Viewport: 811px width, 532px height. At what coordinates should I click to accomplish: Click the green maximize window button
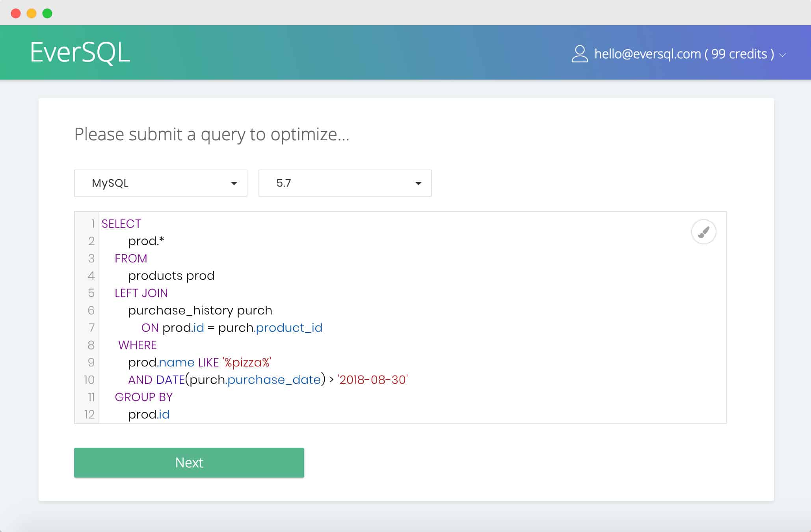[47, 13]
